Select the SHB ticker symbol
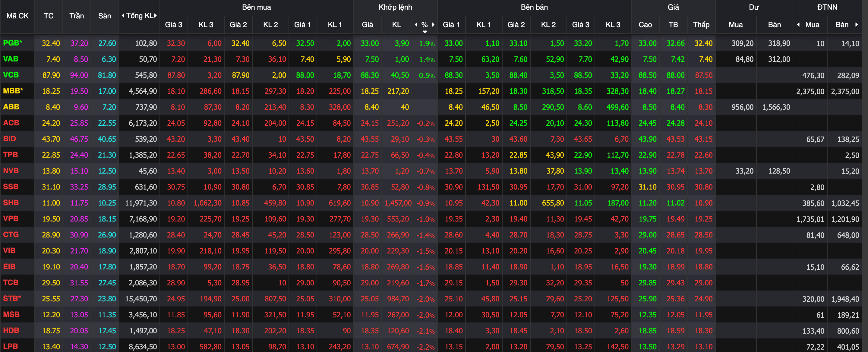This screenshot has height=352, width=868. [11, 203]
